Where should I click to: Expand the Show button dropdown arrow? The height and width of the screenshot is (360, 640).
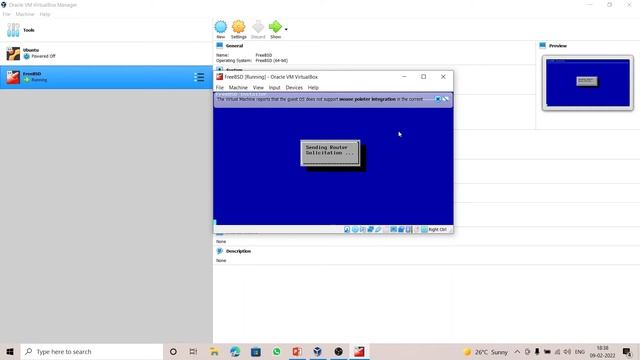pyautogui.click(x=286, y=29)
